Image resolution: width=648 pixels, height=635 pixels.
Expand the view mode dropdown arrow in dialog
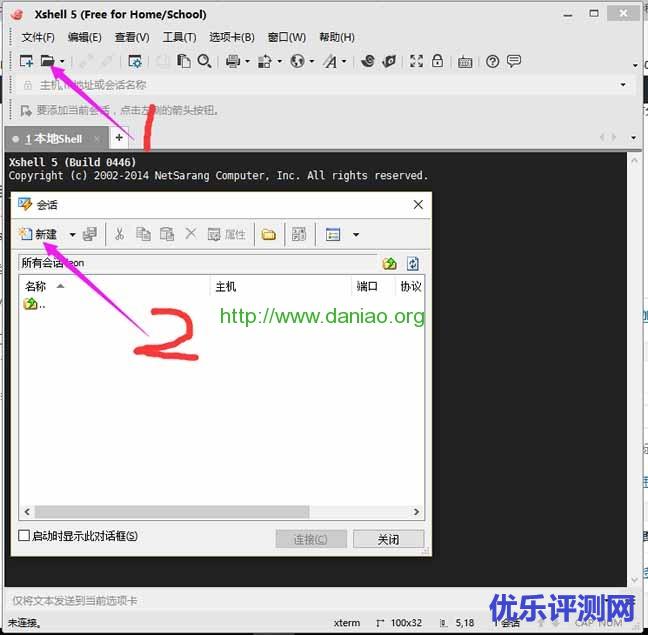tap(356, 235)
